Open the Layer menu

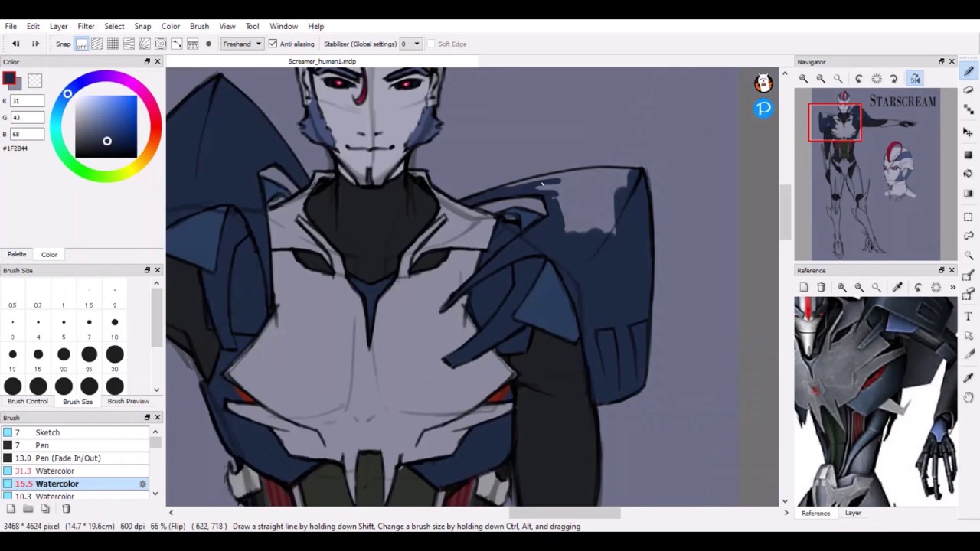(58, 26)
